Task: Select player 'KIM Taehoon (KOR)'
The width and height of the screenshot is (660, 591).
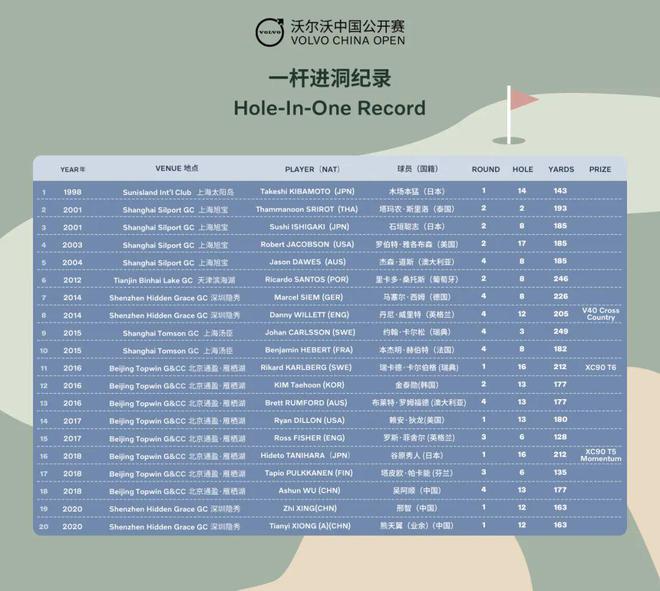Action: pos(309,385)
